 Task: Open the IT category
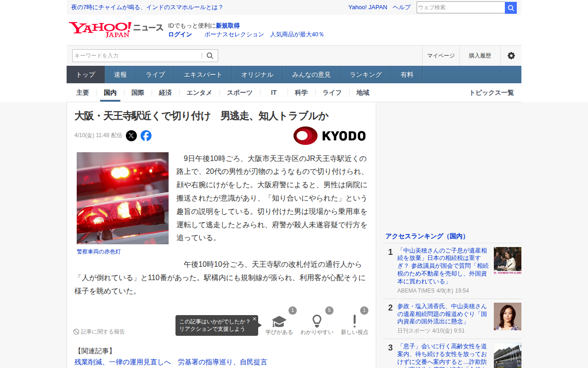click(x=274, y=92)
